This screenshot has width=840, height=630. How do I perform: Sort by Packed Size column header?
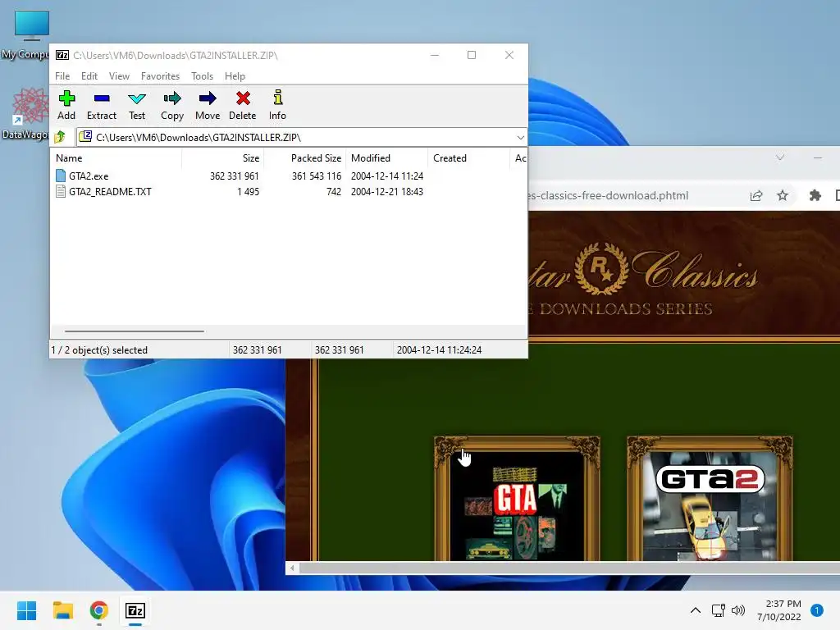click(305, 158)
